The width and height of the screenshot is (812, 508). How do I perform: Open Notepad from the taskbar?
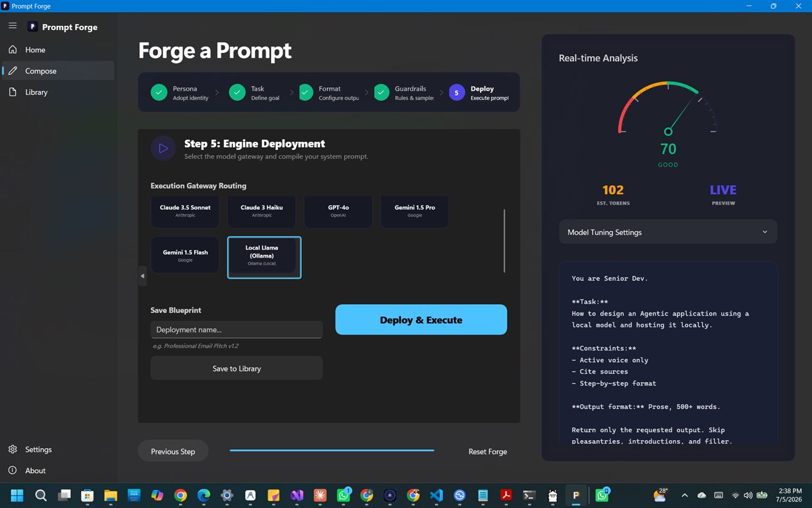[483, 496]
